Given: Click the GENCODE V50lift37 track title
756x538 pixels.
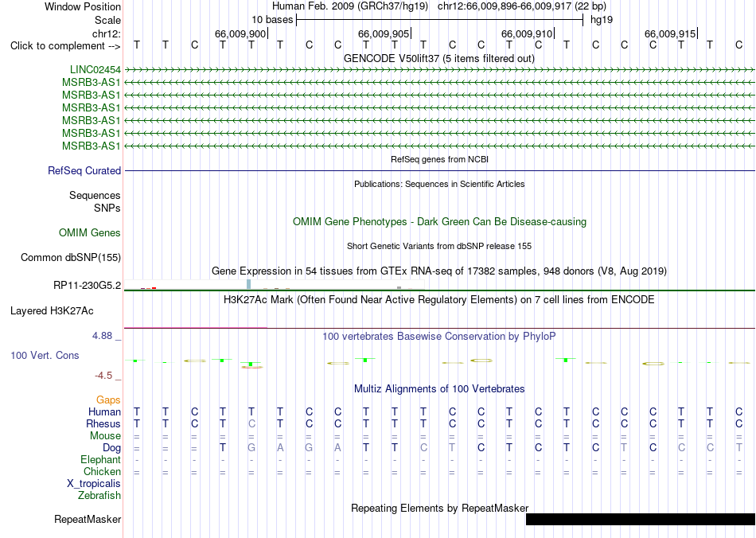Looking at the screenshot, I should (x=438, y=58).
